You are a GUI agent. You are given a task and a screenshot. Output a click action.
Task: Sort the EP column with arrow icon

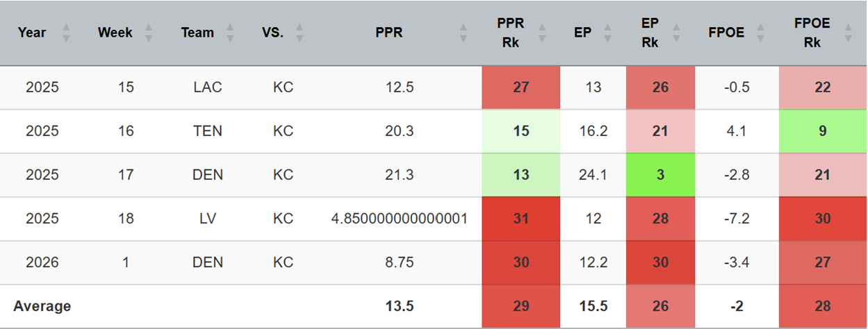point(609,33)
